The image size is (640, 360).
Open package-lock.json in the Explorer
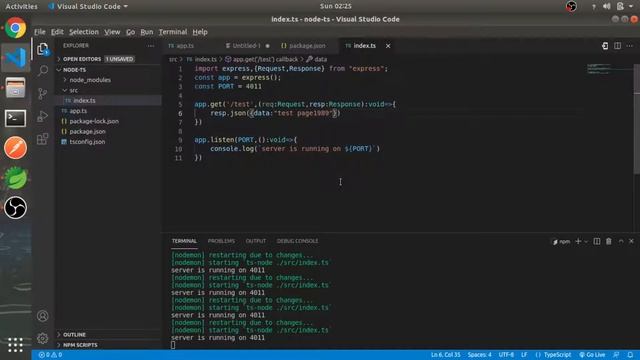coord(108,121)
